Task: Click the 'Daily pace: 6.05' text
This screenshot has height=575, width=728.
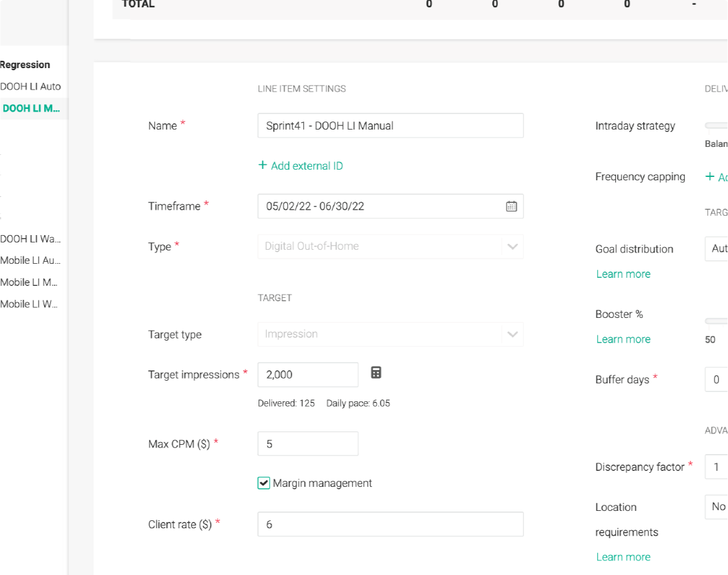Action: [358, 403]
